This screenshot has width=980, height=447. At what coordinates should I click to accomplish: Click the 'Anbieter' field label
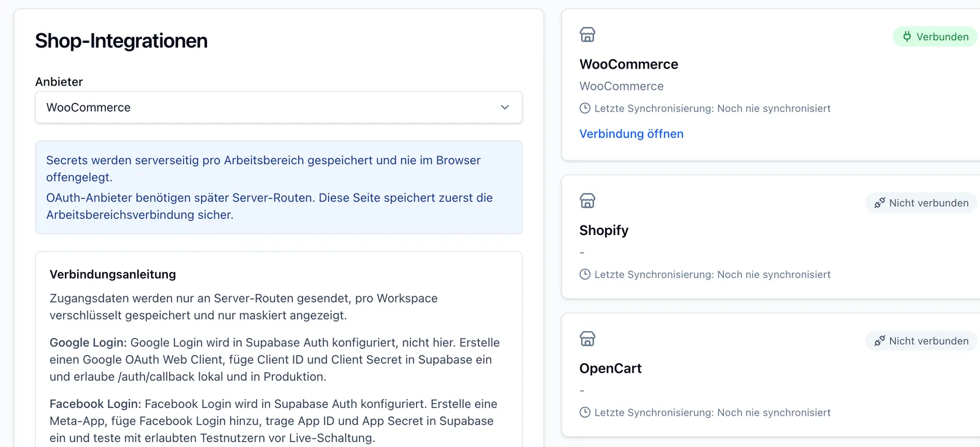pyautogui.click(x=59, y=82)
